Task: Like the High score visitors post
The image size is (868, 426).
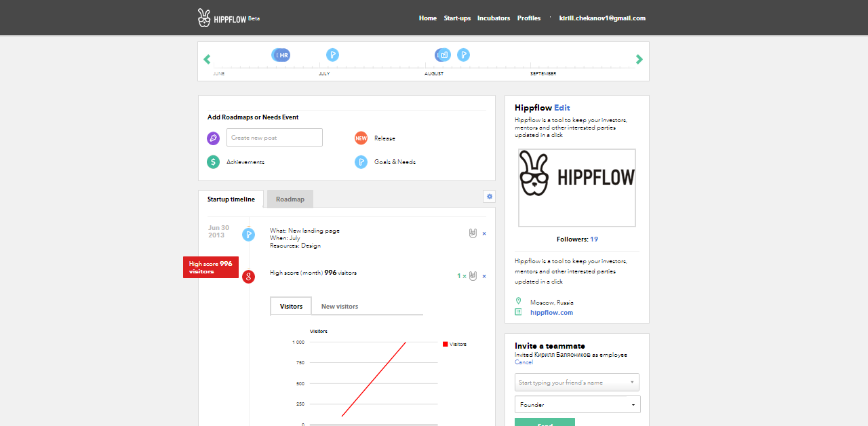Action: pyautogui.click(x=473, y=276)
